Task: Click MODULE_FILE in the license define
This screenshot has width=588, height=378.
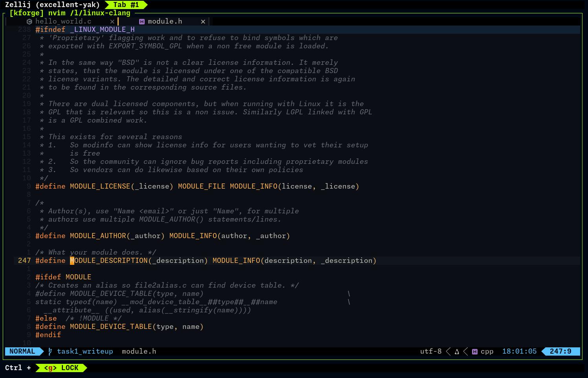Action: (202, 186)
